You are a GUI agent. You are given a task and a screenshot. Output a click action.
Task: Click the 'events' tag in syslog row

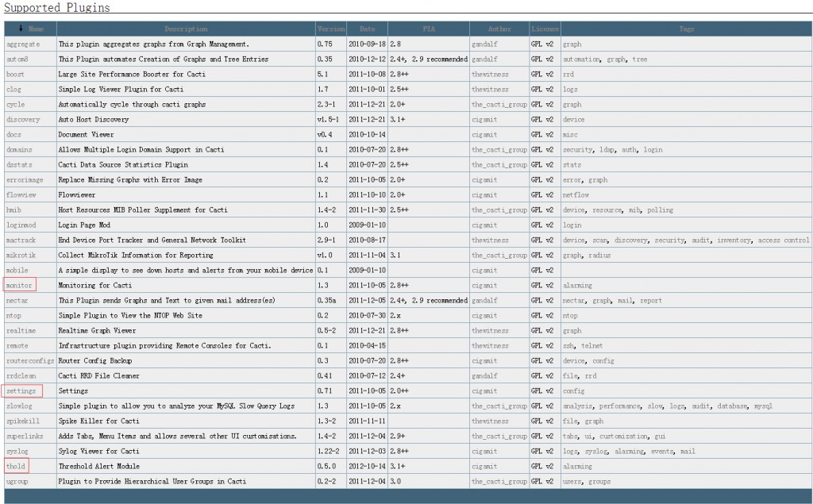[x=662, y=451]
